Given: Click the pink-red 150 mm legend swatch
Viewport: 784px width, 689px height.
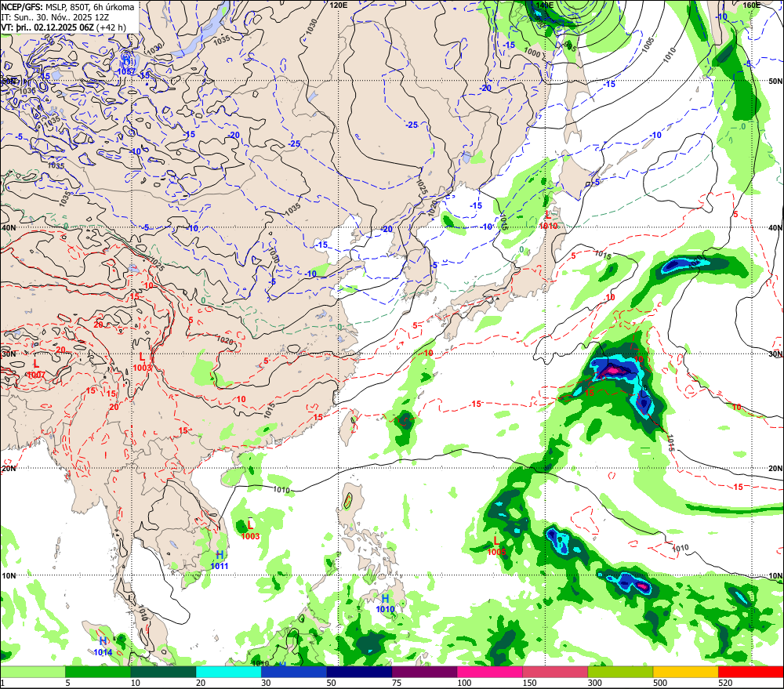Looking at the screenshot, I should click(x=555, y=672).
